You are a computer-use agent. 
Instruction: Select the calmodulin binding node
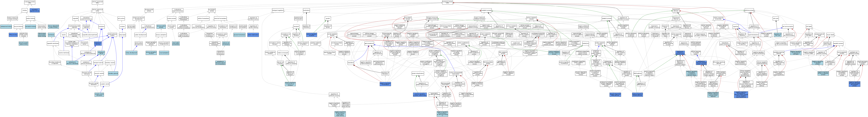coord(30,27)
